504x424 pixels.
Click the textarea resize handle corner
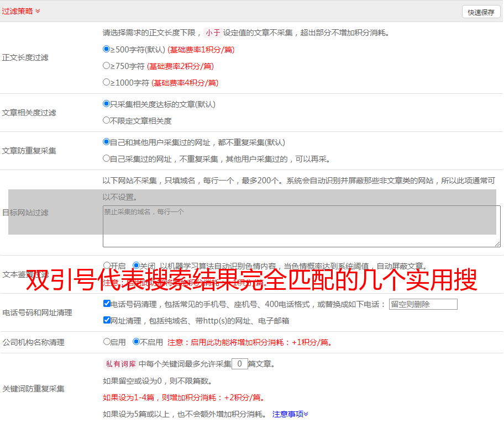point(497,244)
